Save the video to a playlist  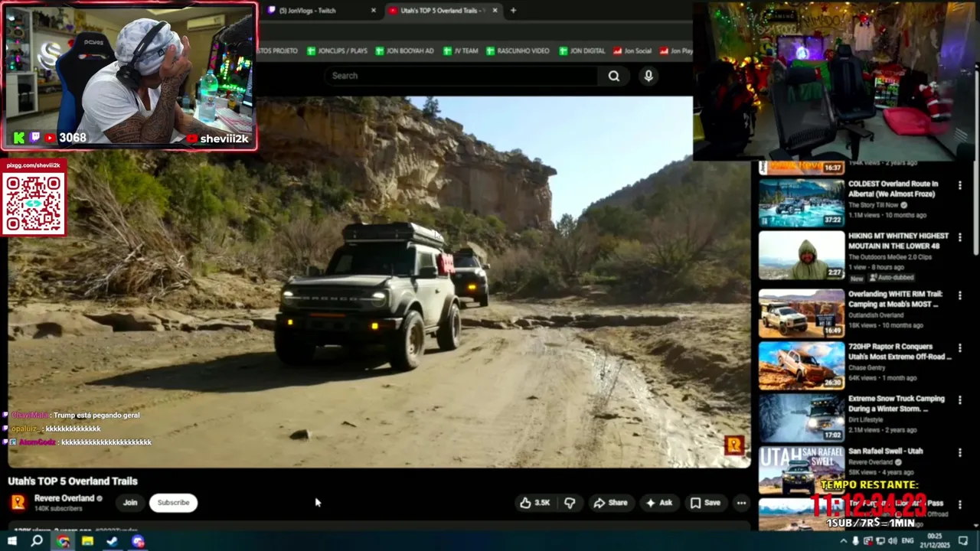click(705, 503)
